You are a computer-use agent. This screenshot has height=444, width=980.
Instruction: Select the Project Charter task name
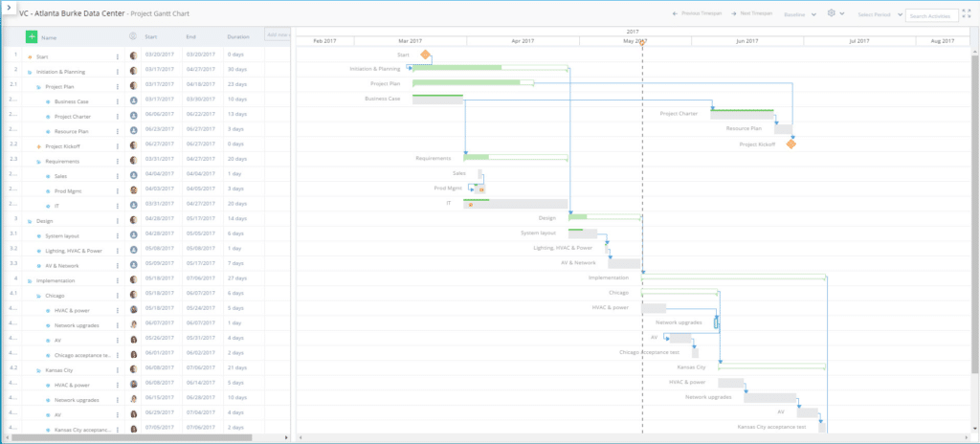(73, 117)
